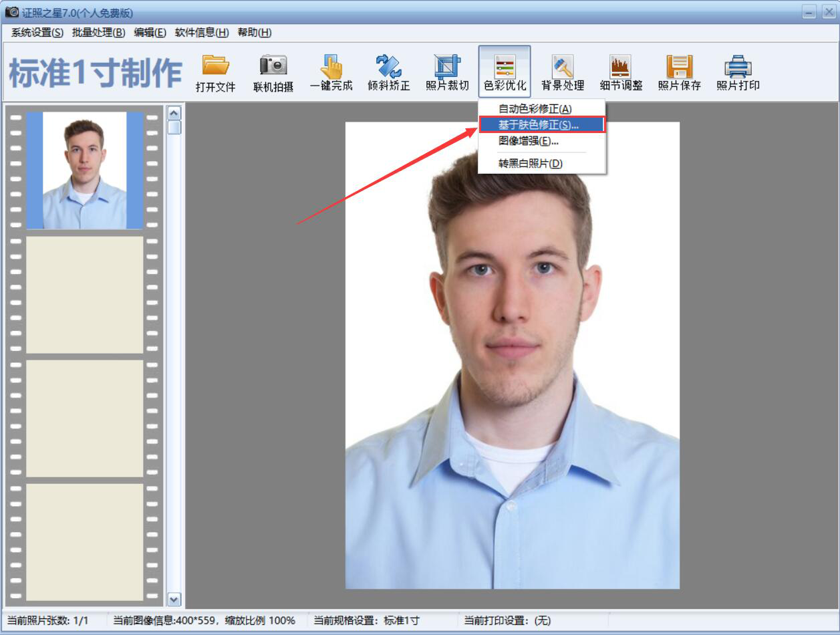Click the filmstrip scrollbar down arrow
The height and width of the screenshot is (635, 840).
(174, 600)
